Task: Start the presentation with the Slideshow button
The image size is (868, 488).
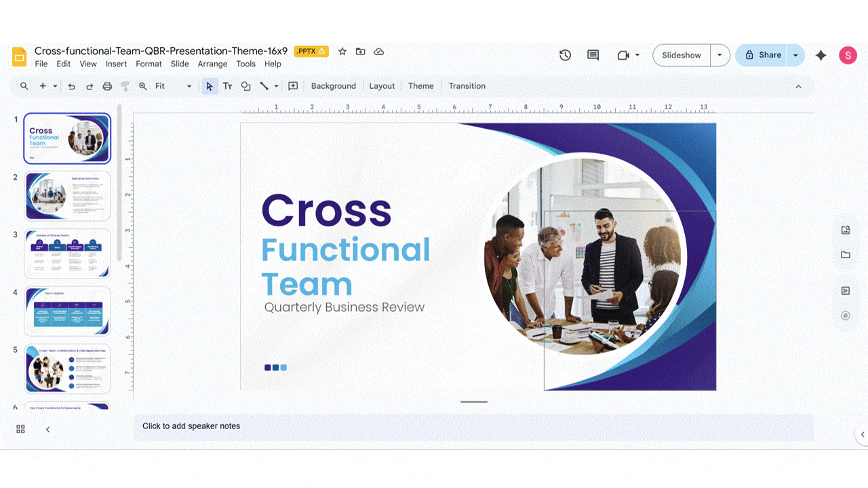Action: click(x=681, y=55)
